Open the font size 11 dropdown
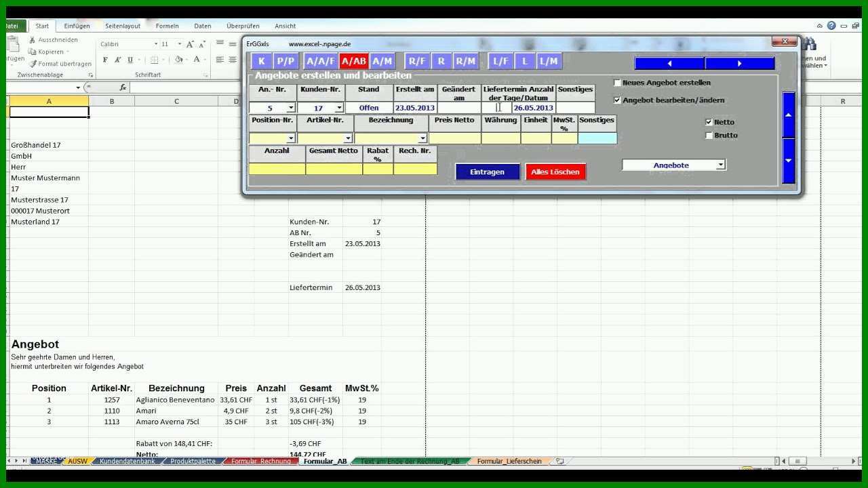This screenshot has width=868, height=488. (179, 44)
